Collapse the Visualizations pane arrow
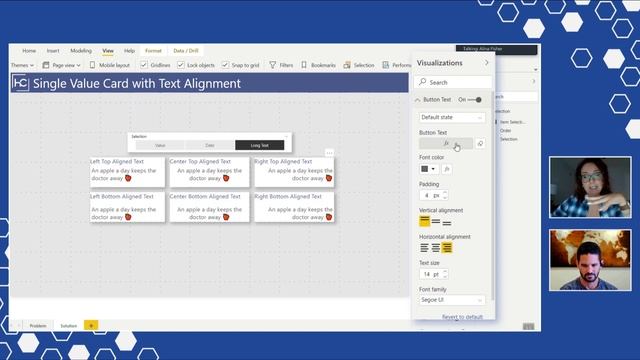The height and width of the screenshot is (360, 640). 487,63
